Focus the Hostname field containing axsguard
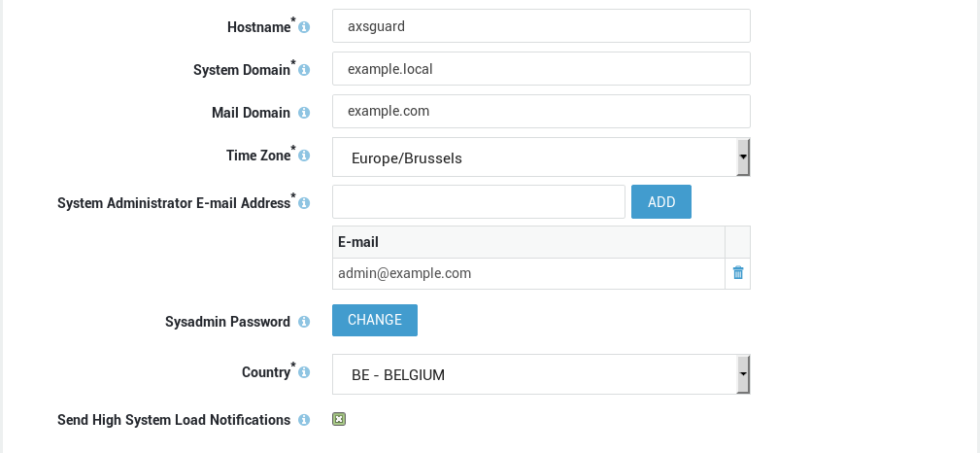Screen dimensions: 980x453 (541, 25)
